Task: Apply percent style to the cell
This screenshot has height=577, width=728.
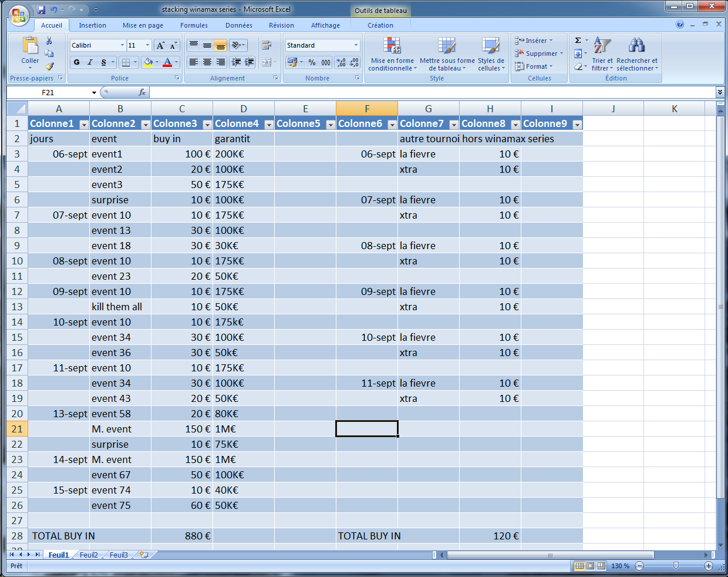Action: (x=312, y=62)
